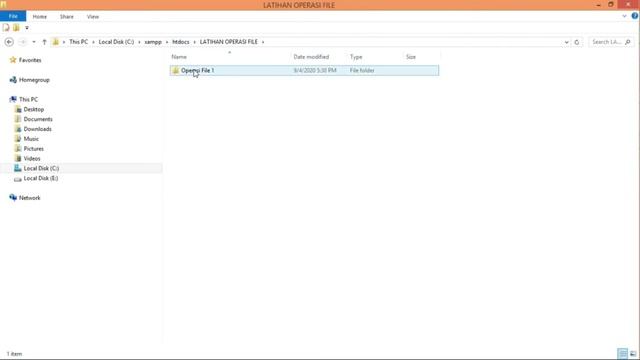The image size is (640, 360).
Task: Click the Network icon
Action: tap(13, 198)
